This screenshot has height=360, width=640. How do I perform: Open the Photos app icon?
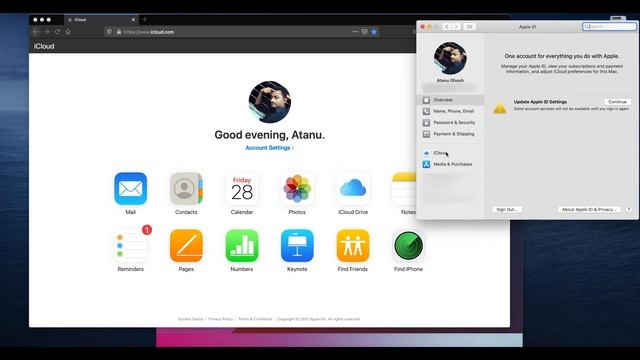pos(297,189)
